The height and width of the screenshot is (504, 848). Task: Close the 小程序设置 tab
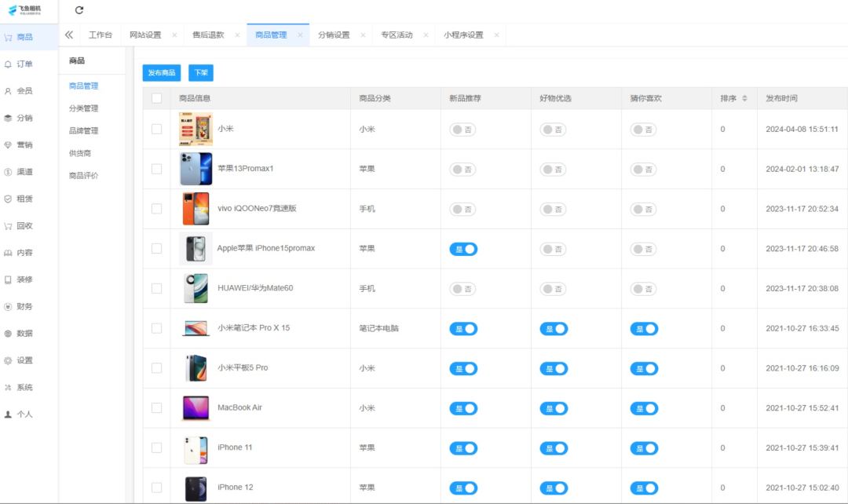point(496,35)
